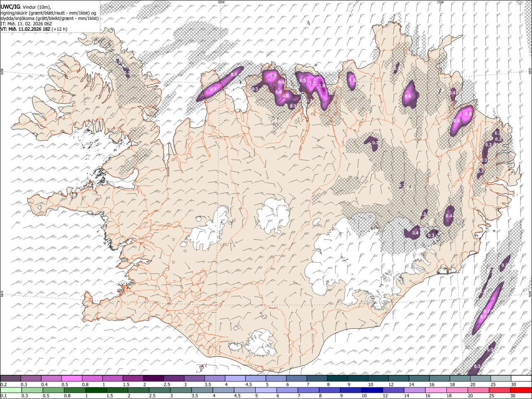Pick the pale grey snow swatch at 25

point(500,378)
